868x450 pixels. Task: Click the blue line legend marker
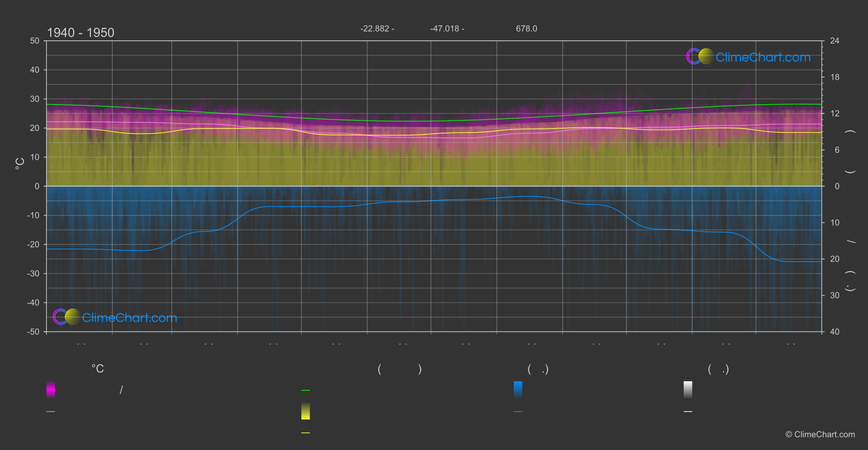(518, 412)
